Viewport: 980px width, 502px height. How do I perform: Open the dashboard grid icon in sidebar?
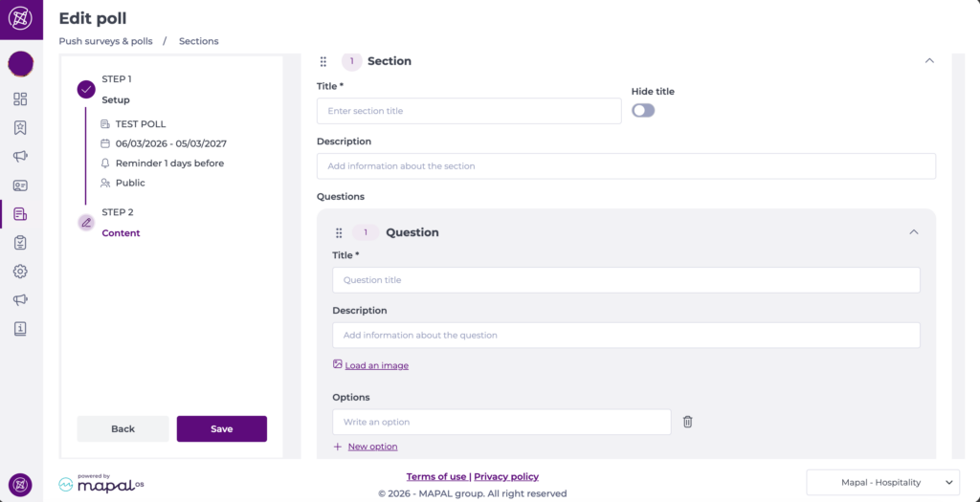(x=20, y=98)
